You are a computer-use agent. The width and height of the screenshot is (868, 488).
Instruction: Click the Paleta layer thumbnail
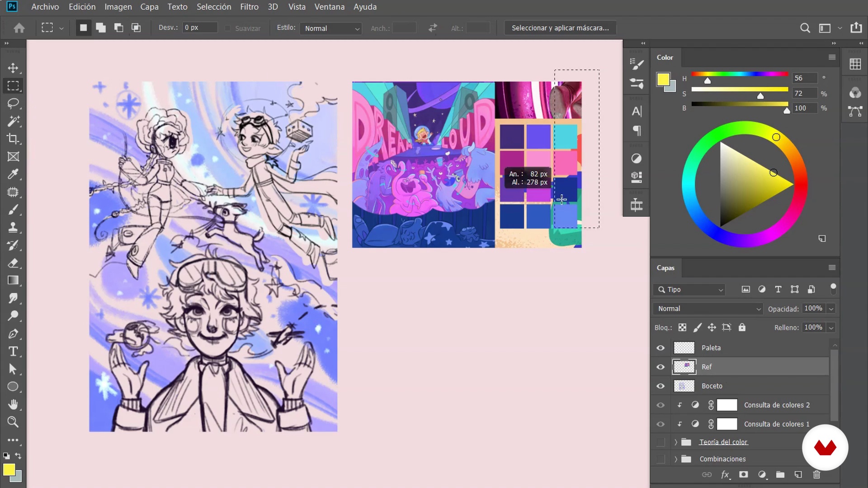pos(684,348)
